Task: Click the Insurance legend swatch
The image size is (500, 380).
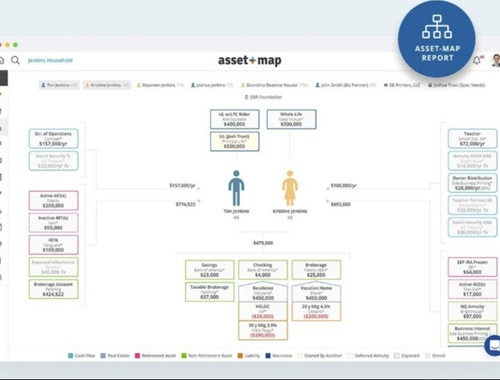Action: coord(268,356)
